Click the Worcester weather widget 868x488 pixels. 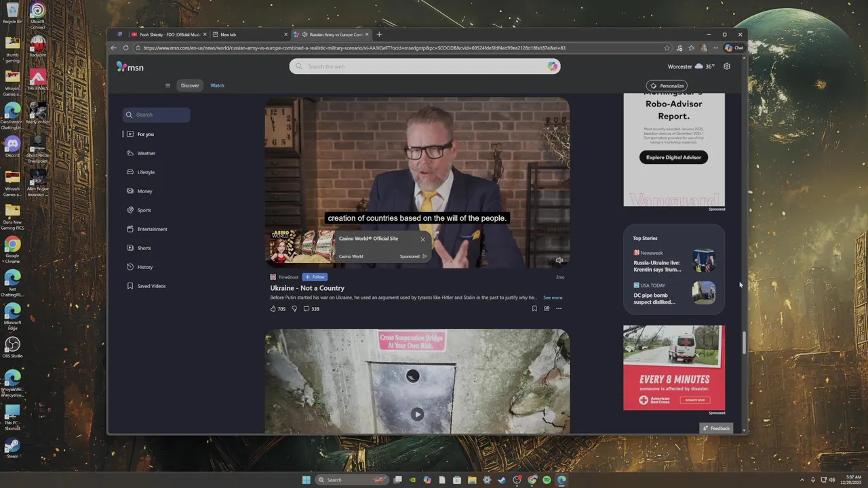[x=691, y=66]
